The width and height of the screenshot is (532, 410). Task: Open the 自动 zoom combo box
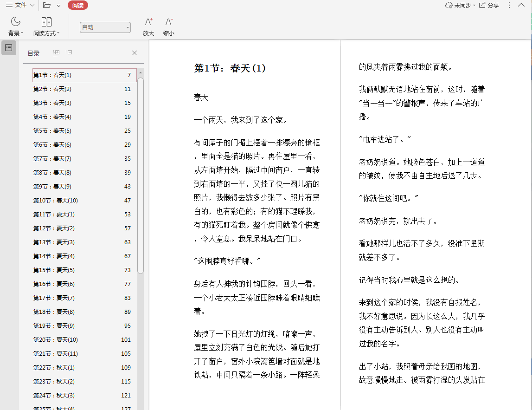(105, 27)
